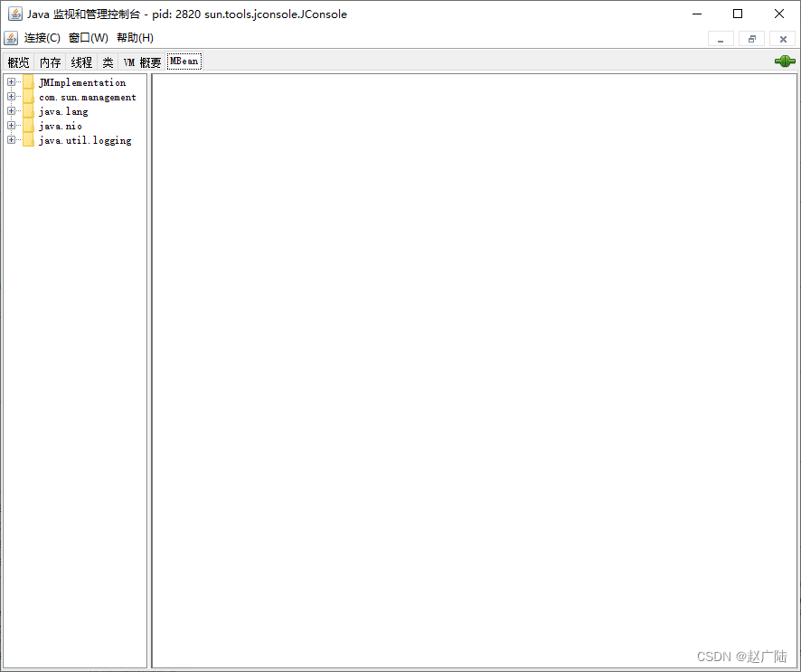
Task: Select JMImplementation label in tree
Action: point(82,82)
